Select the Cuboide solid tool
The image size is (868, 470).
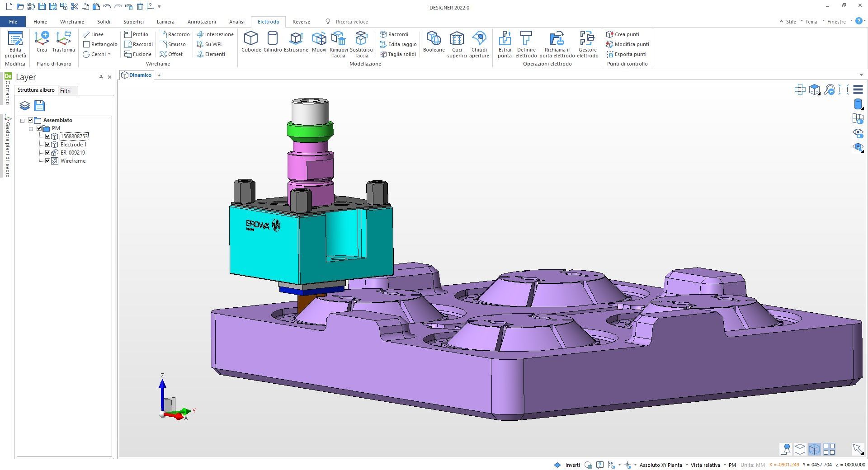(x=251, y=42)
